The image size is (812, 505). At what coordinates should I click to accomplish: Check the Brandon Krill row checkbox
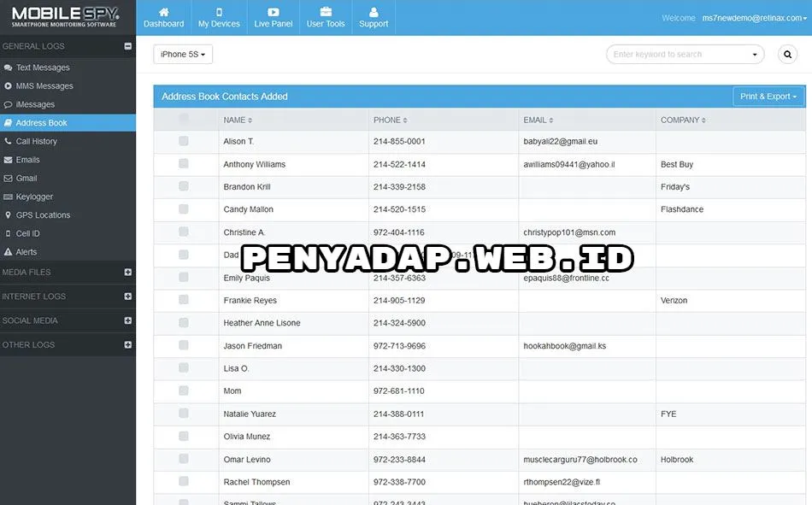pyautogui.click(x=183, y=186)
